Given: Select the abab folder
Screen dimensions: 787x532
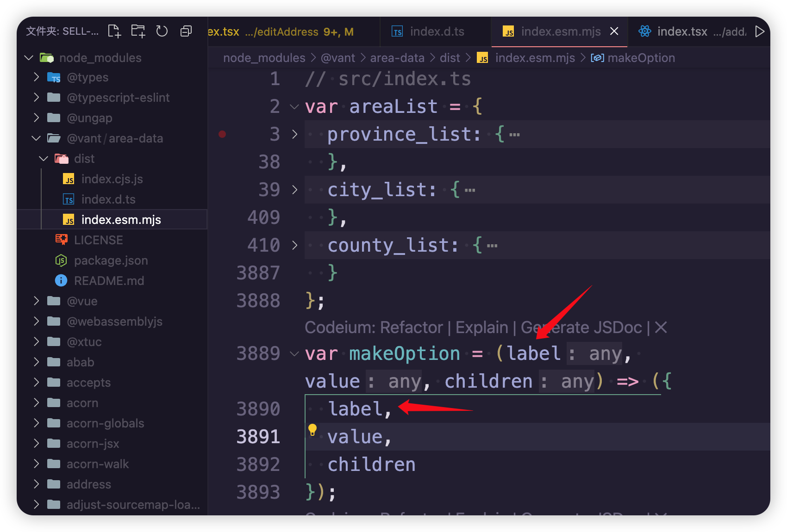Looking at the screenshot, I should (112, 362).
